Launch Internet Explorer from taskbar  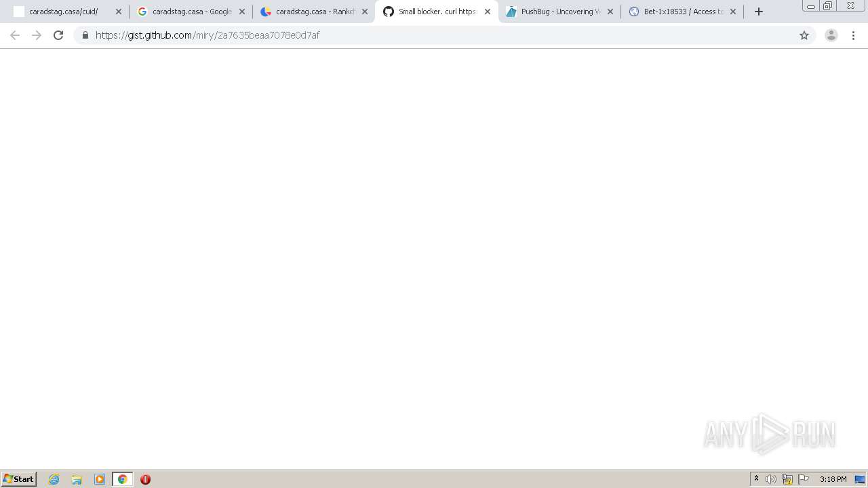tap(54, 479)
